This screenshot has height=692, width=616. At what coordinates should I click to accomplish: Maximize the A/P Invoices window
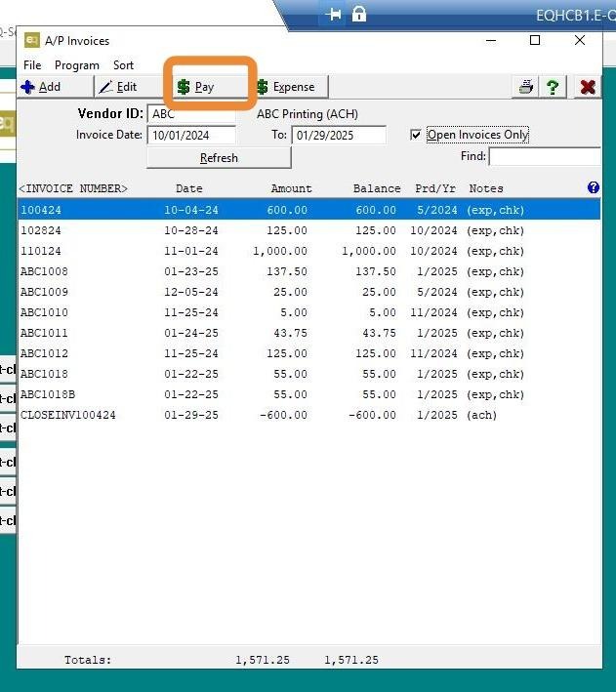pos(535,40)
